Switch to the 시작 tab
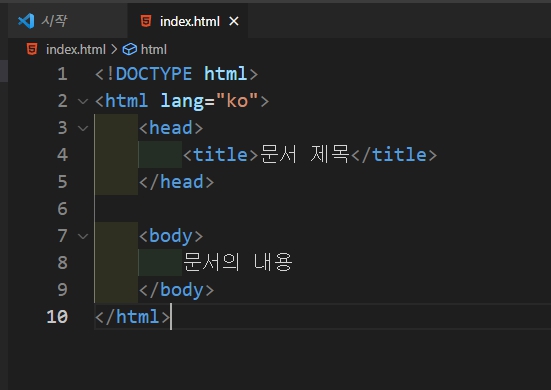This screenshot has height=390, width=551. (67, 21)
